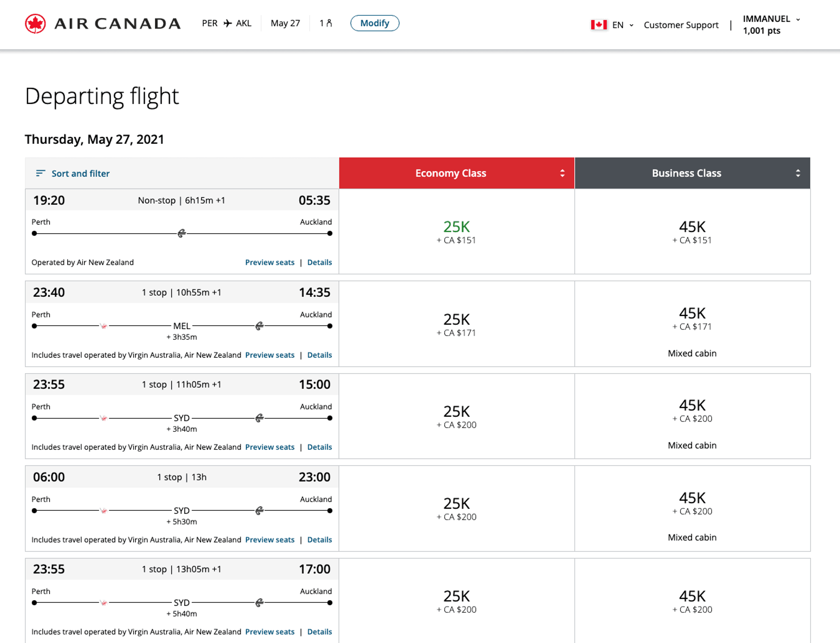
Task: Click Virgin Australia icon on 23:40 flight
Action: tap(104, 326)
